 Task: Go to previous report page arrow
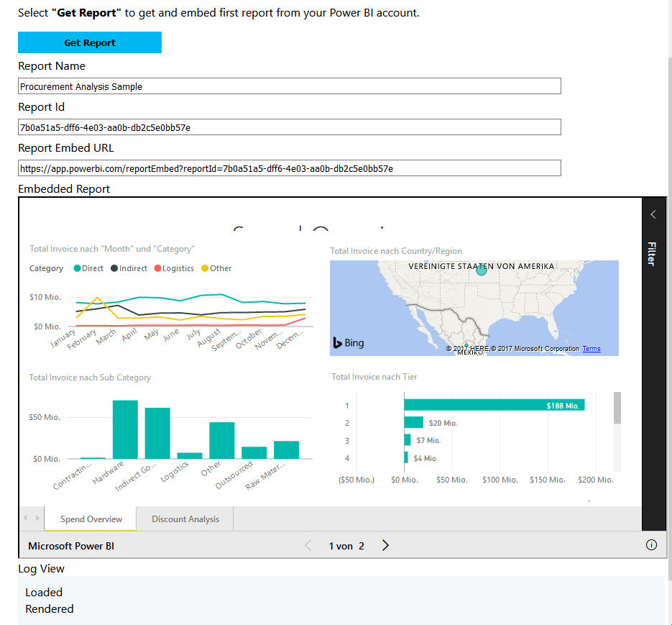308,545
